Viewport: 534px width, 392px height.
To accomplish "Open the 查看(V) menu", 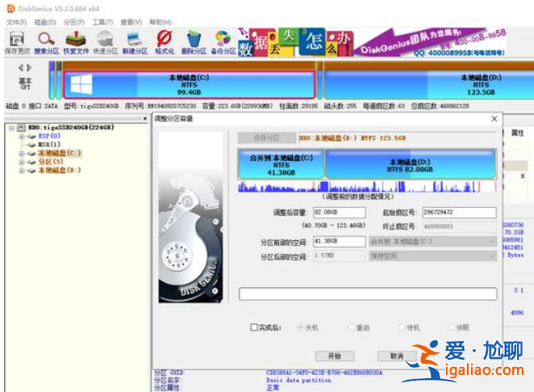I will click(x=131, y=22).
